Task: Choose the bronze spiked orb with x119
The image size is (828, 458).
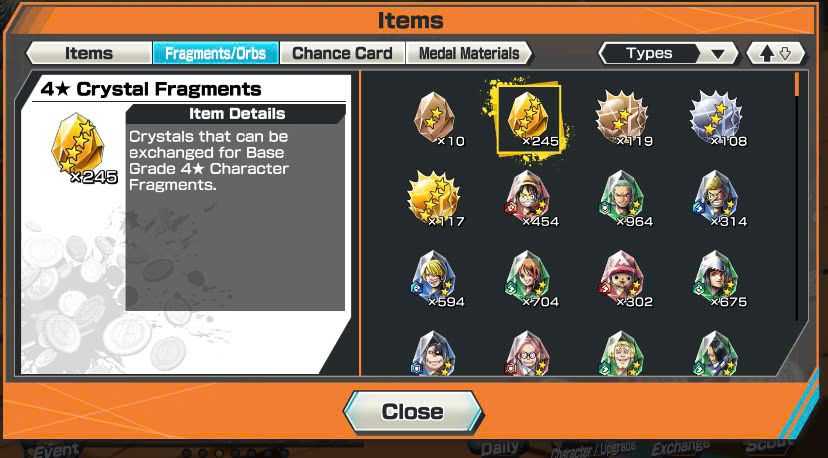Action: tap(623, 119)
